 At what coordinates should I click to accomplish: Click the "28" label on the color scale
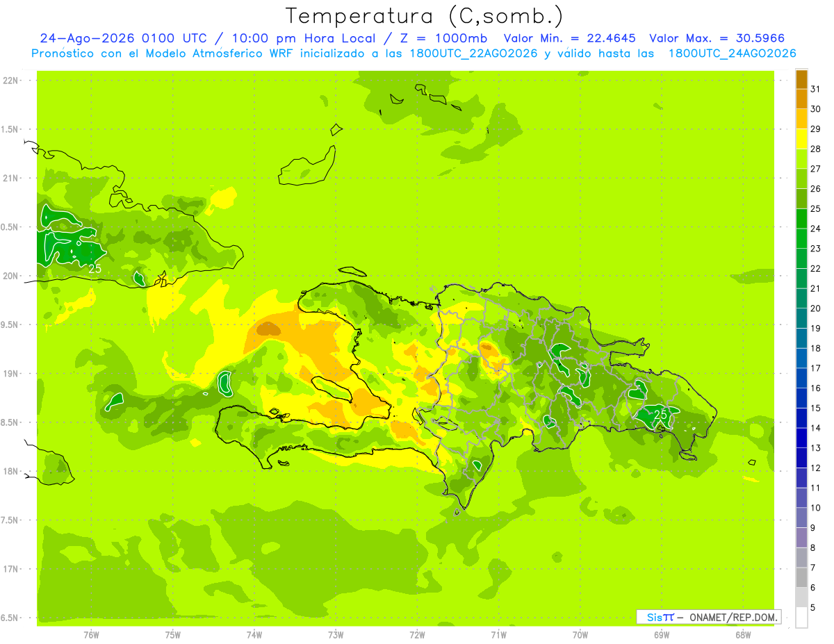coord(816,149)
